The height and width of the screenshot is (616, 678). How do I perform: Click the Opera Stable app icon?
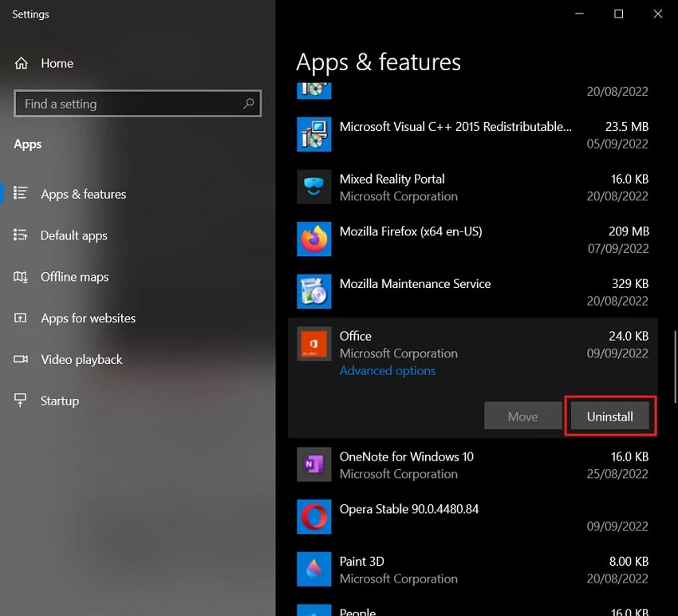pyautogui.click(x=314, y=517)
